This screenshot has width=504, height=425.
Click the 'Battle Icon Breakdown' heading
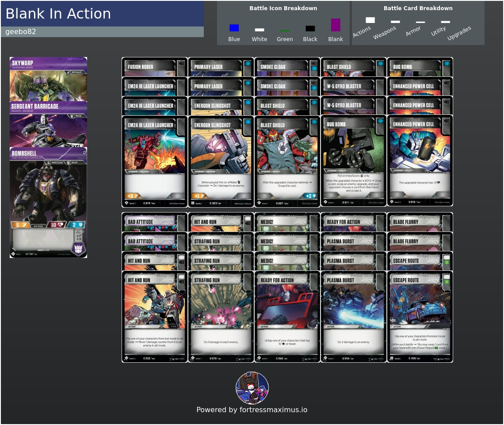tap(283, 8)
